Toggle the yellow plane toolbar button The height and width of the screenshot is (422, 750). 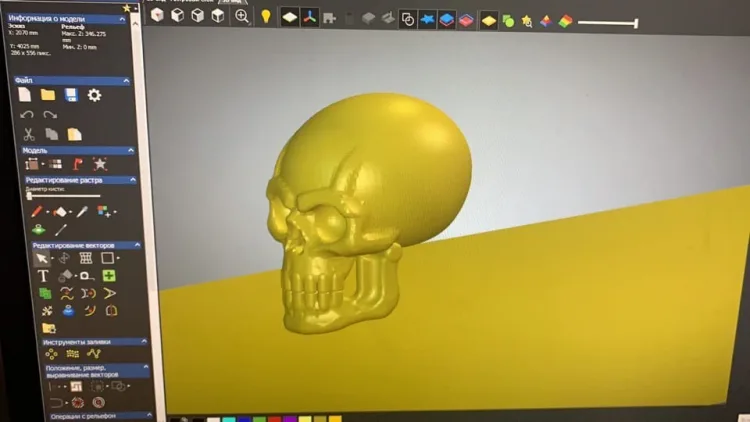(x=488, y=21)
